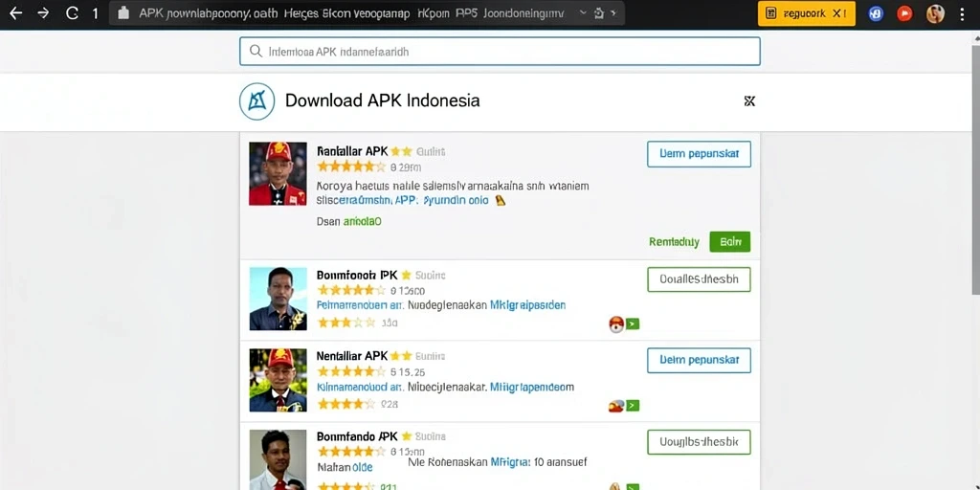Click the green arrow icon in Nentallar row
The height and width of the screenshot is (490, 980).
click(x=633, y=406)
